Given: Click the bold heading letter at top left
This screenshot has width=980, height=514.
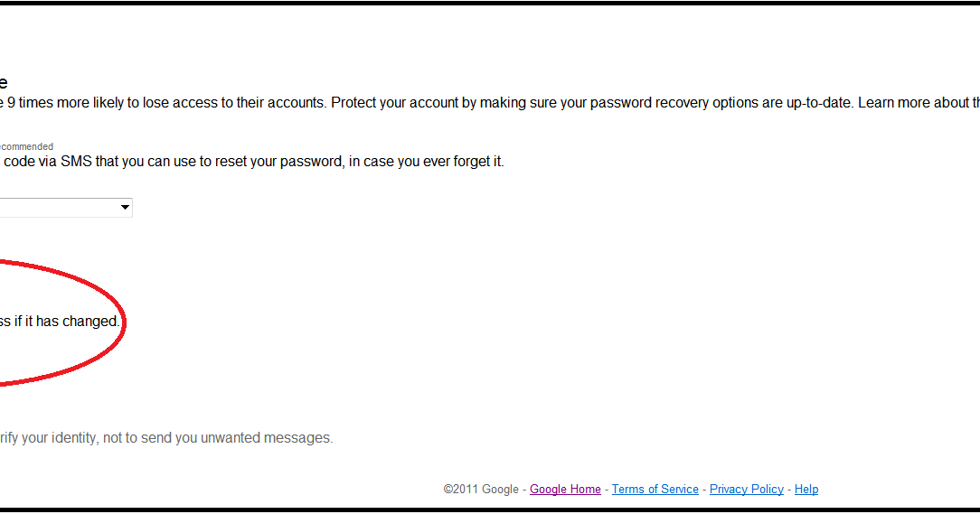Looking at the screenshot, I should (x=4, y=82).
